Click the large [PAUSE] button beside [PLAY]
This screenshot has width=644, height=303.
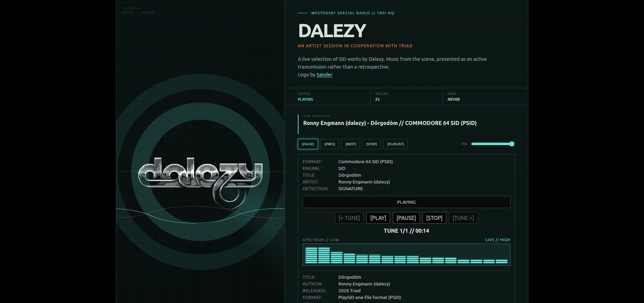point(406,218)
